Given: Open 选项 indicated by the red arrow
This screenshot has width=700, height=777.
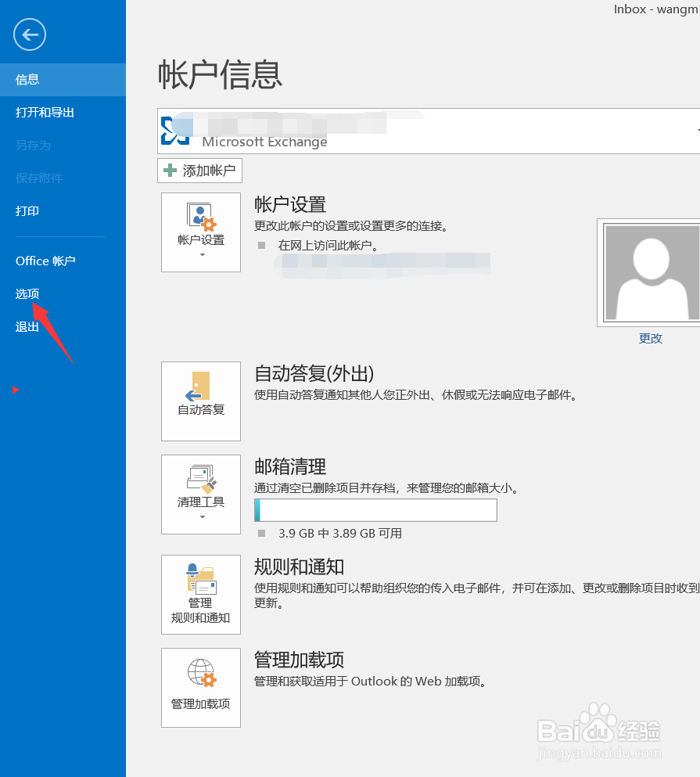Looking at the screenshot, I should click(27, 293).
